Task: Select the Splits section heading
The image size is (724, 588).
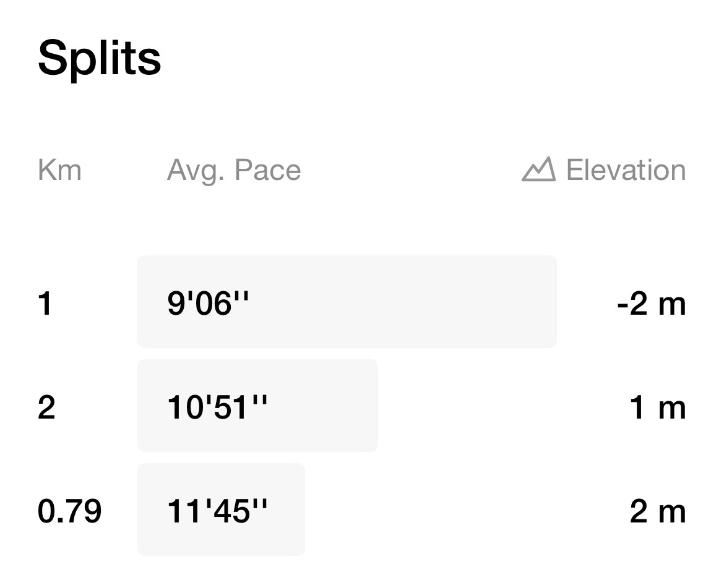Action: (x=99, y=58)
